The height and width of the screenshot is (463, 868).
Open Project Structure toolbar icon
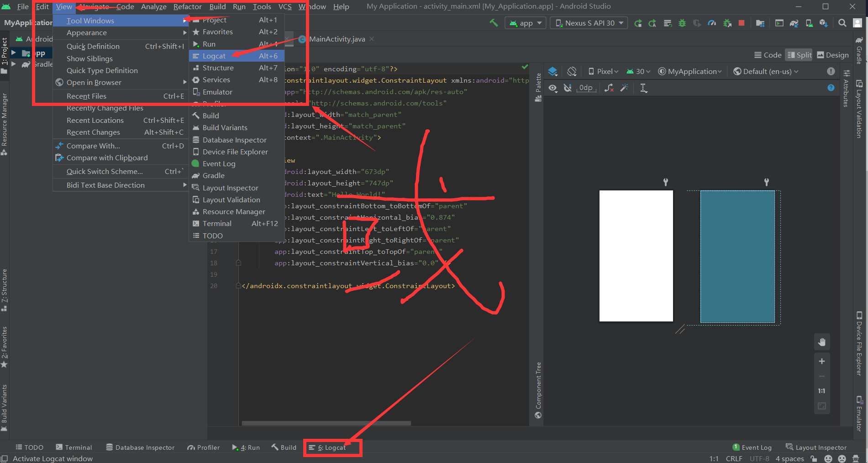(x=760, y=23)
